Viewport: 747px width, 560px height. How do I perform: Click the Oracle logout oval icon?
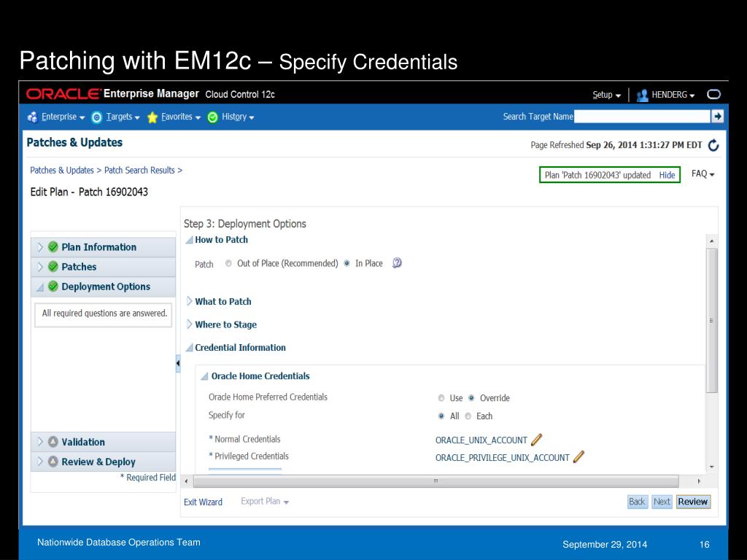pos(713,94)
